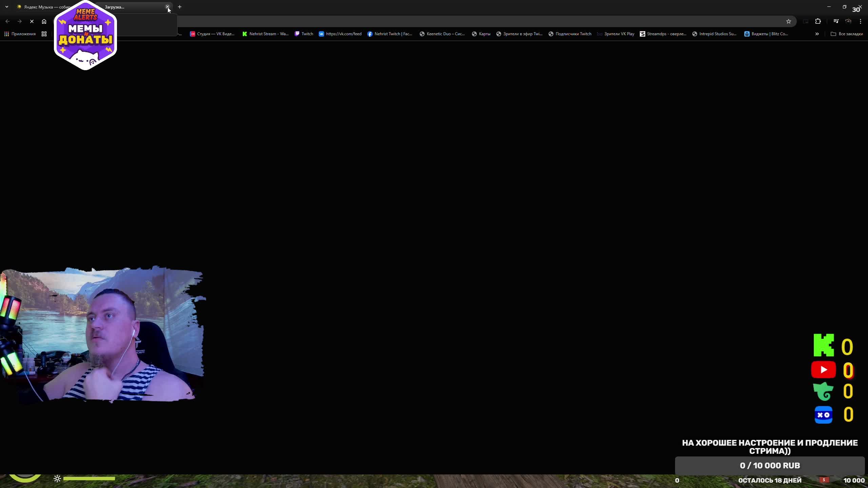
Task: Click the Home page icon
Action: point(44,21)
